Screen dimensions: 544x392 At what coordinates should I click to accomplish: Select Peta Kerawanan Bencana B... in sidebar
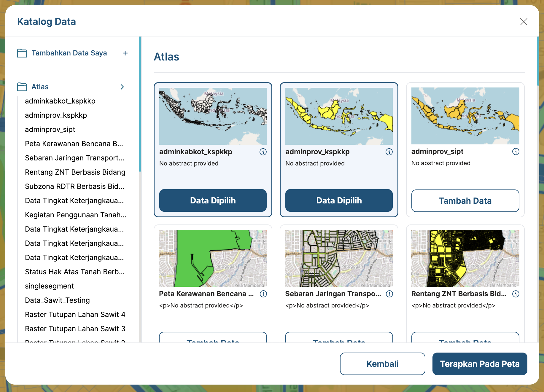(74, 144)
